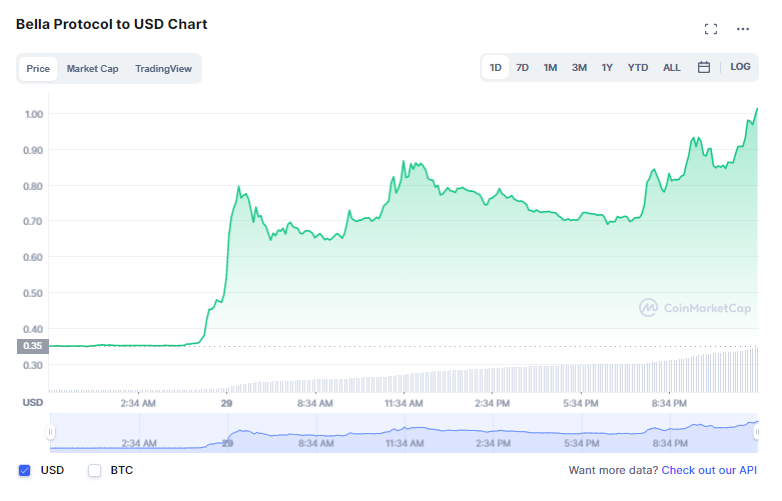Image resolution: width=782 pixels, height=501 pixels.
Task: Select the 1M time range
Action: (550, 67)
